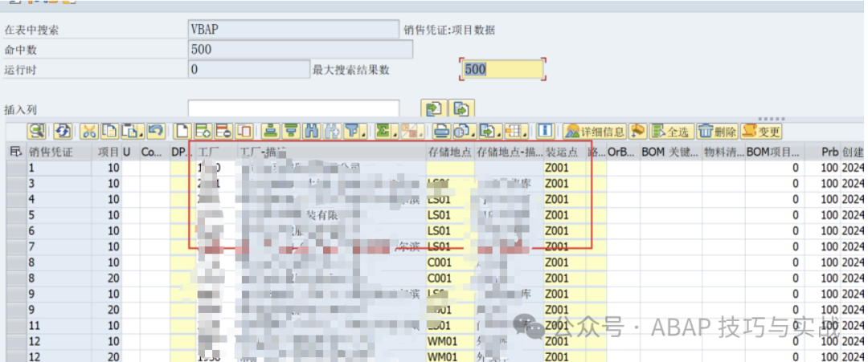Click the Sort descending icon
This screenshot has height=362, width=868.
pyautogui.click(x=291, y=131)
